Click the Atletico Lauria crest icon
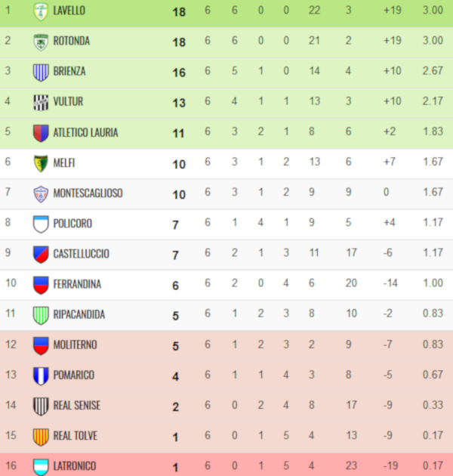Image resolution: width=453 pixels, height=476 pixels. click(x=41, y=133)
